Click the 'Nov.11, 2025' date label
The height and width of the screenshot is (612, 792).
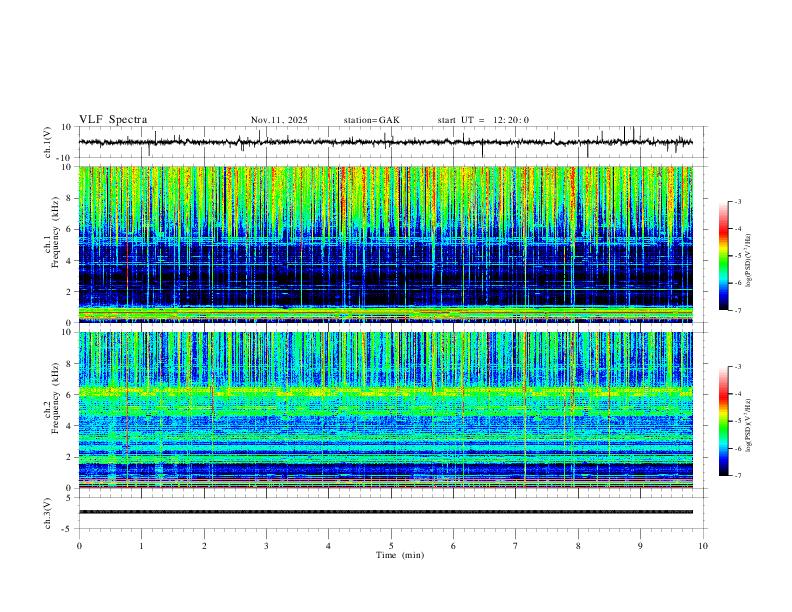[x=279, y=120]
